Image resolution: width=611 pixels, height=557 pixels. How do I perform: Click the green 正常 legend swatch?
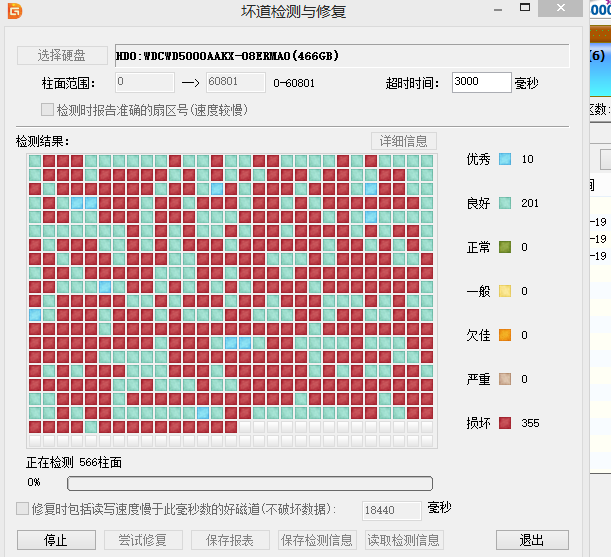pyautogui.click(x=505, y=247)
